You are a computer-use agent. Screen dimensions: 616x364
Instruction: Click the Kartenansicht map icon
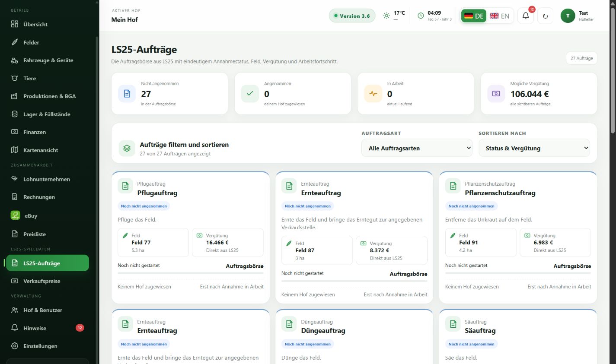[x=15, y=150]
